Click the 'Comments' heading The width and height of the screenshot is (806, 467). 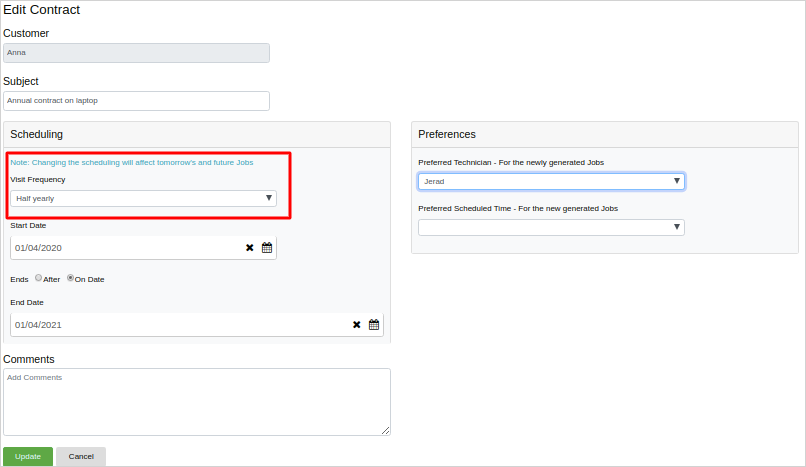click(29, 359)
